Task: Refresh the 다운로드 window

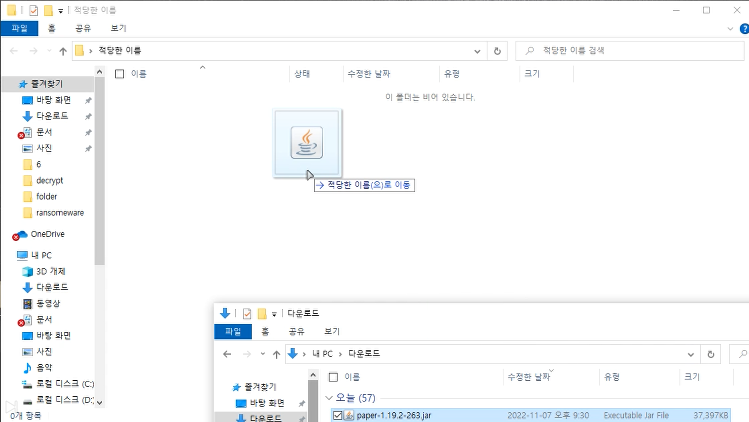Action: click(x=711, y=354)
